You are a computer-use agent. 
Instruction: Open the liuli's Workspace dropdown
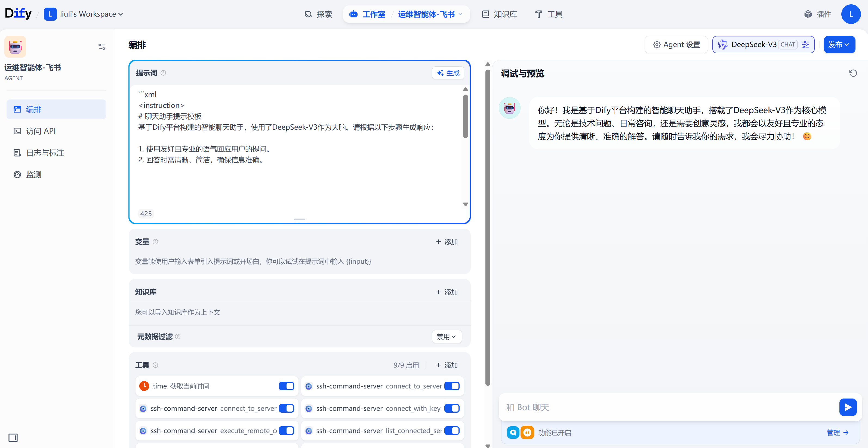(x=84, y=14)
